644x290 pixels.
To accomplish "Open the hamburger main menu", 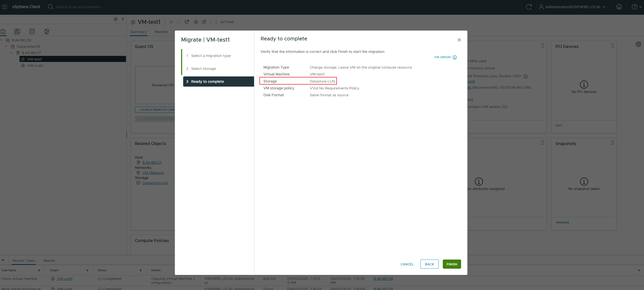I will pyautogui.click(x=5, y=7).
